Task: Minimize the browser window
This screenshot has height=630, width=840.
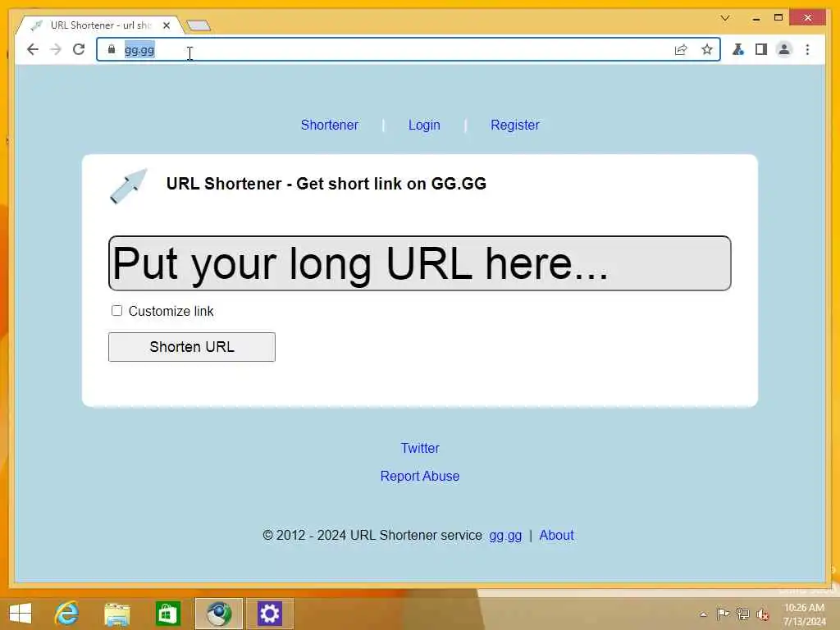Action: point(756,18)
